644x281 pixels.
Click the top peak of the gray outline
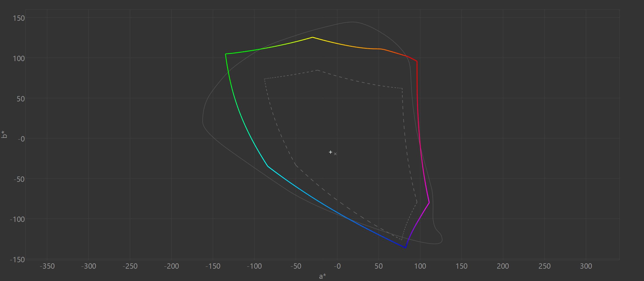coord(352,22)
